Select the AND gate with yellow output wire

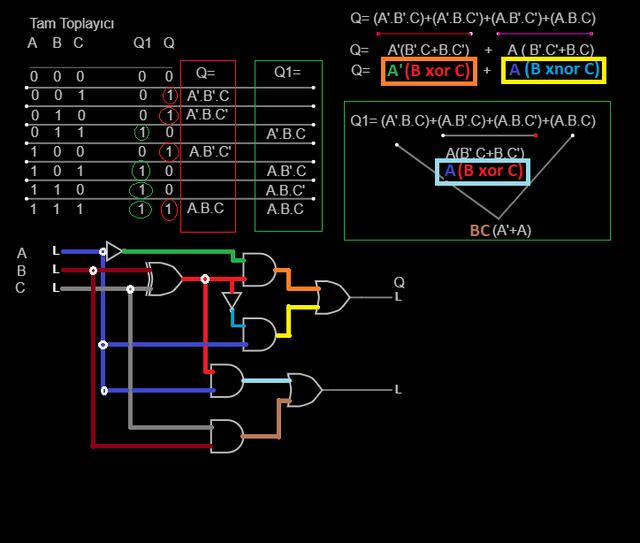260,334
